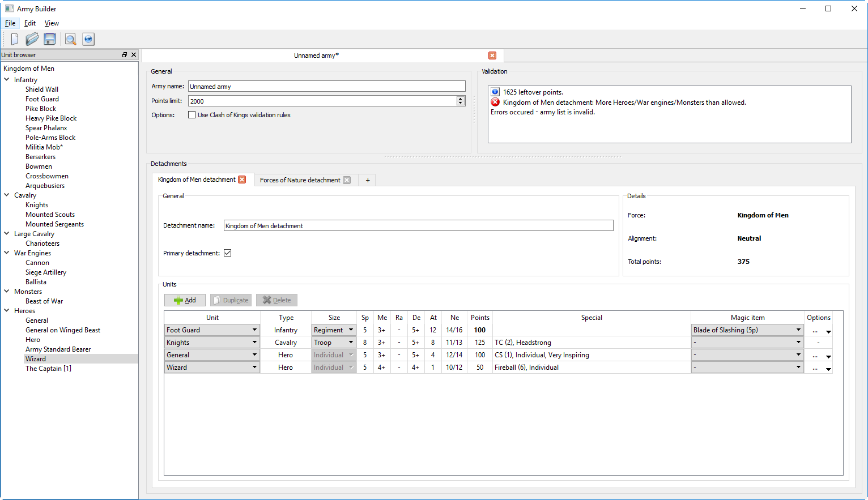Collapse the Heroes tree group

tap(7, 311)
